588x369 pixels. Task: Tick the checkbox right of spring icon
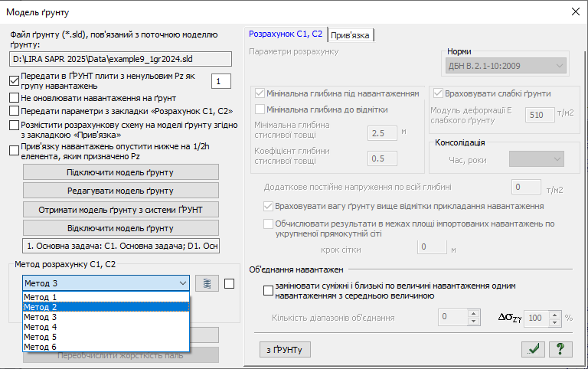230,284
